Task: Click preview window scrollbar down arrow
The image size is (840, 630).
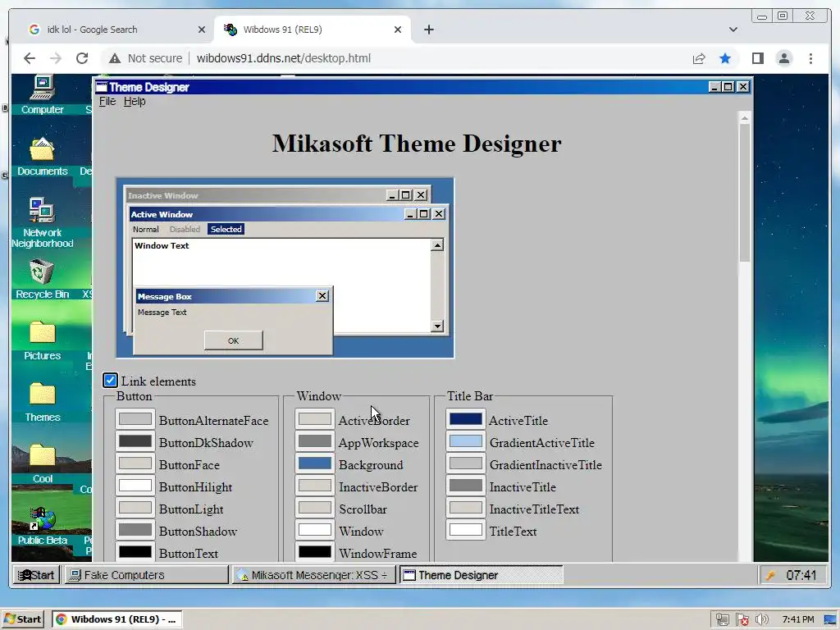Action: coord(437,326)
